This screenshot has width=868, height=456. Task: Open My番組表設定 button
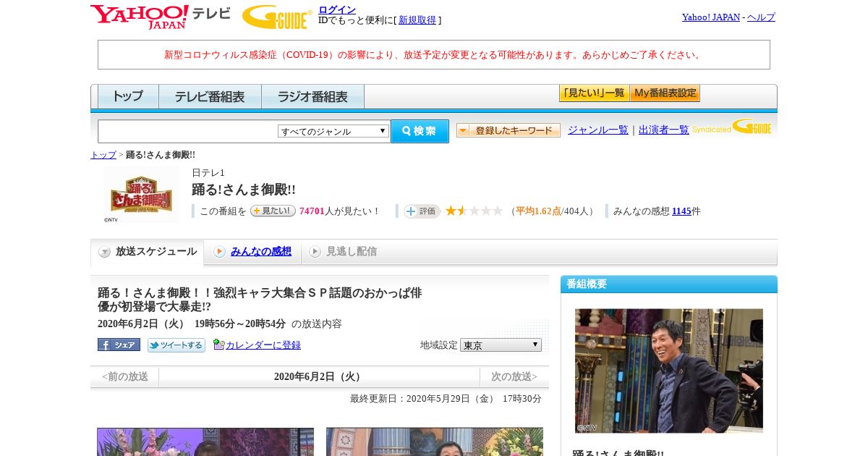click(x=665, y=93)
